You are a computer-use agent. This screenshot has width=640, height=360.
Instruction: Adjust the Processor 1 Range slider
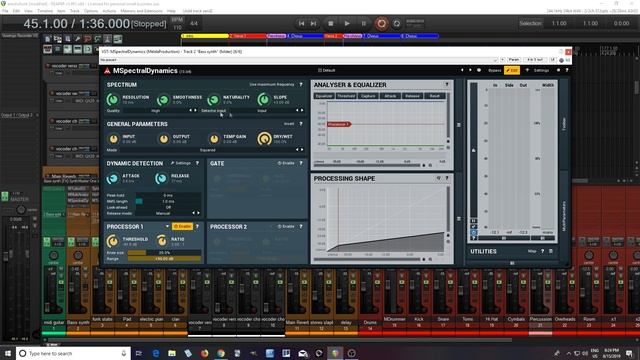tap(164, 259)
